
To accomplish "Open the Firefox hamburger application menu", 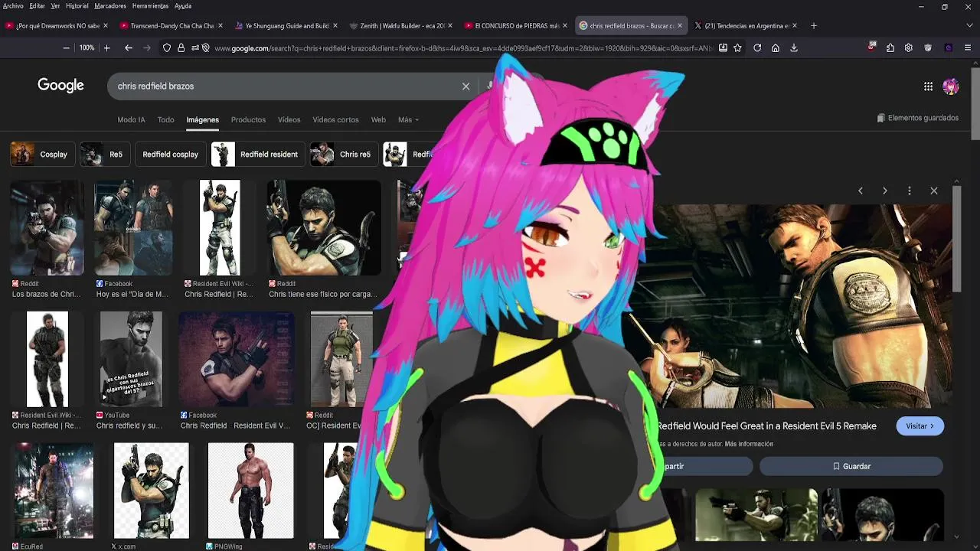I will pos(968,47).
